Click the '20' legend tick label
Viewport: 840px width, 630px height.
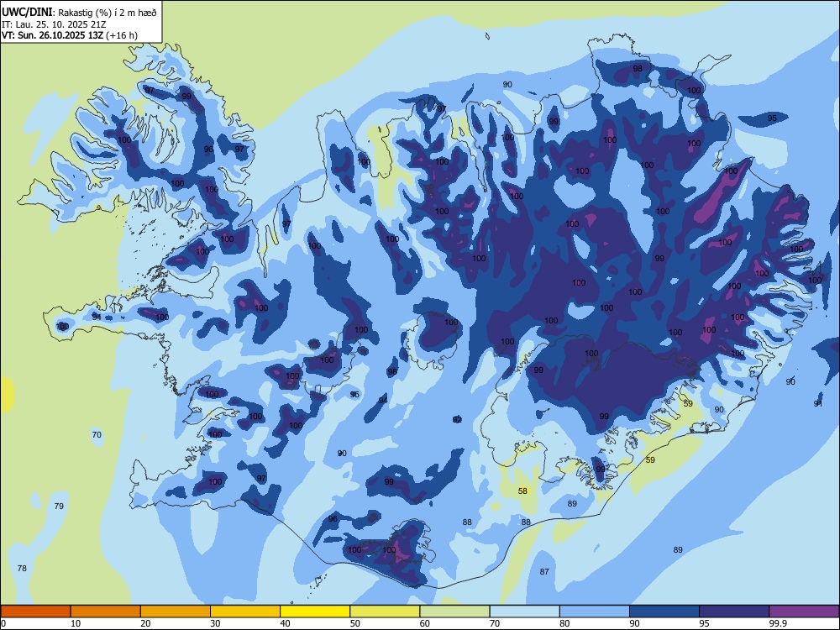pos(145,623)
